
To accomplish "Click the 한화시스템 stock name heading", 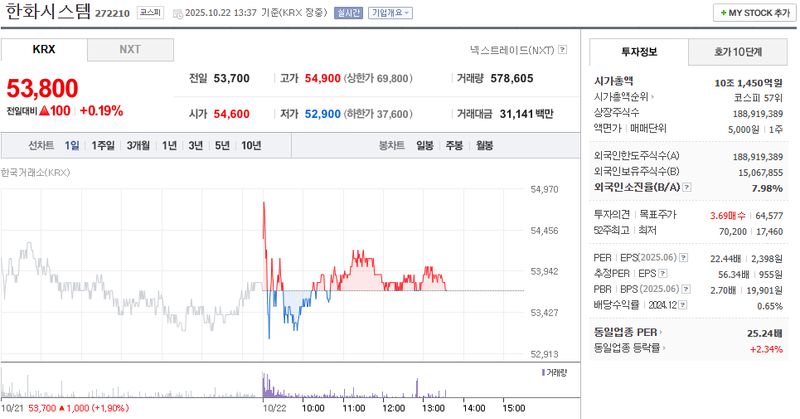I will coord(48,11).
